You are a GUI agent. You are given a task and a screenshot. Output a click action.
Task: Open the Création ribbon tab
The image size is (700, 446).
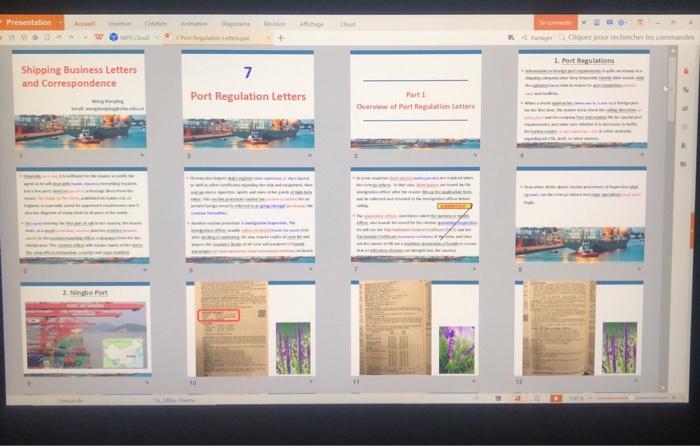coord(155,24)
